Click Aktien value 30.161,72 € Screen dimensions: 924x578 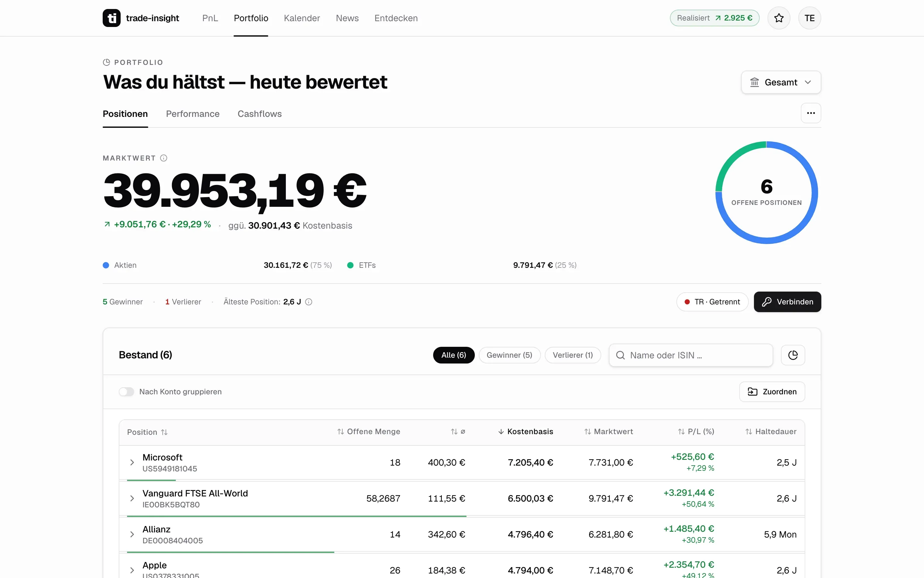click(286, 265)
